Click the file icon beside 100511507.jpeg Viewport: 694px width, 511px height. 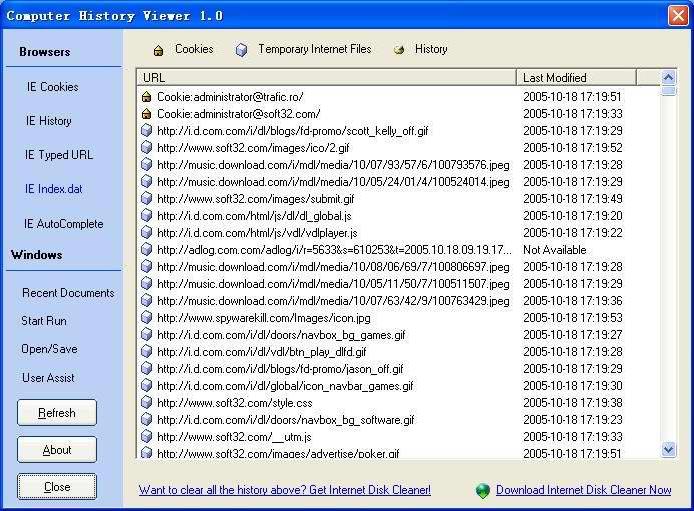pyautogui.click(x=147, y=284)
